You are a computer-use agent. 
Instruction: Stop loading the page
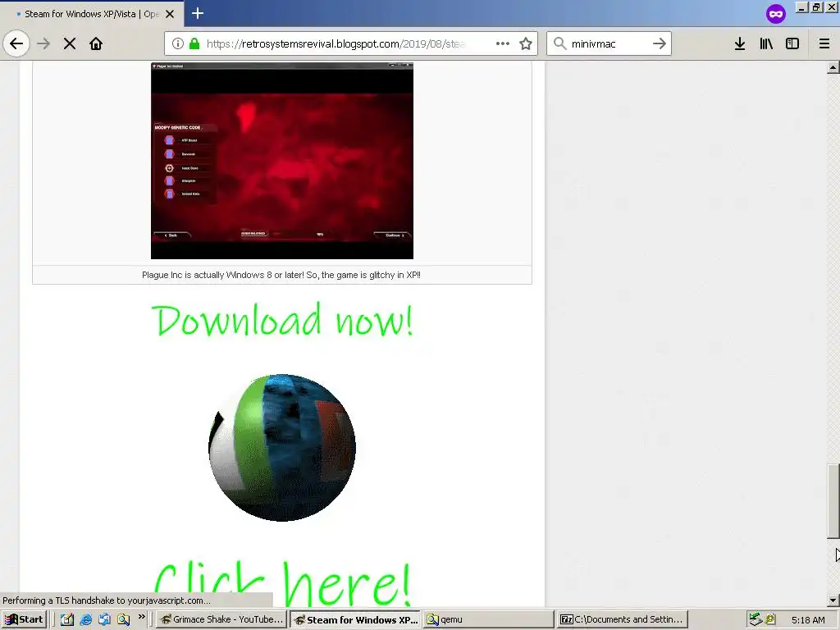click(x=70, y=43)
